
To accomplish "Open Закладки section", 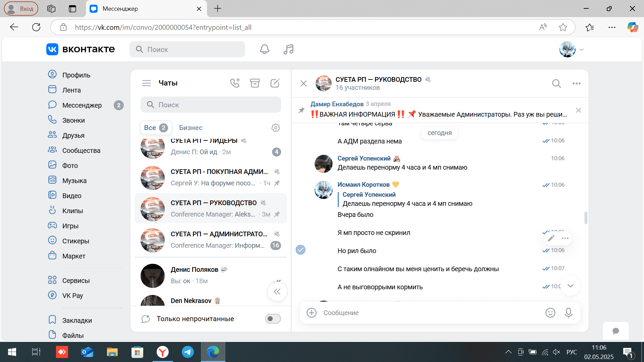I will click(77, 320).
